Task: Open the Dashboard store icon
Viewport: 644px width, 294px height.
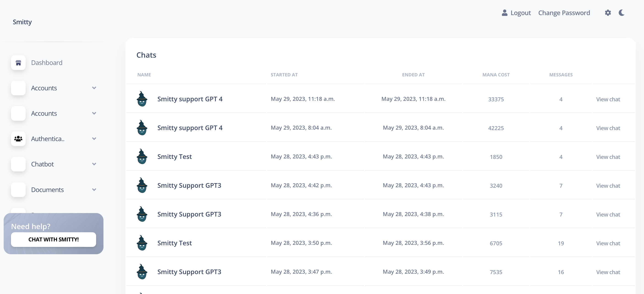Action: 18,63
